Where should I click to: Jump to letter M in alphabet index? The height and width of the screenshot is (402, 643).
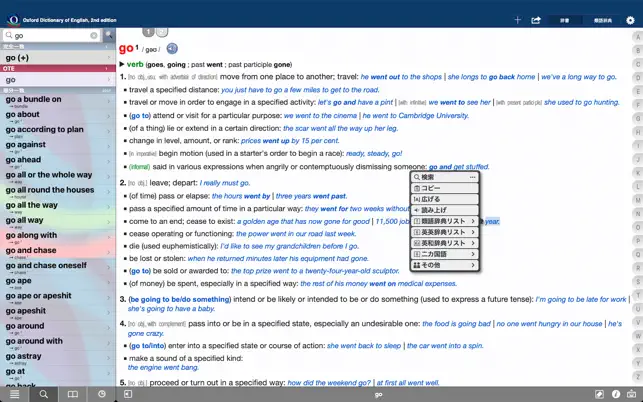click(638, 200)
